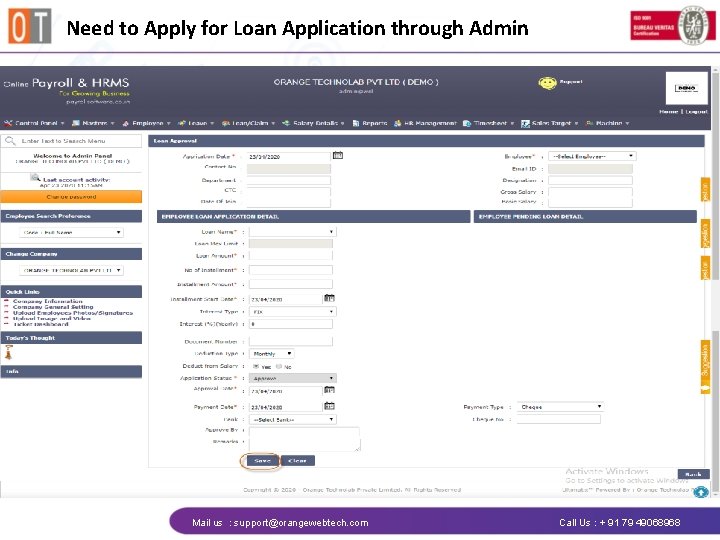The image size is (720, 540).
Task: Select No for Deduct from Salary
Action: click(x=279, y=366)
